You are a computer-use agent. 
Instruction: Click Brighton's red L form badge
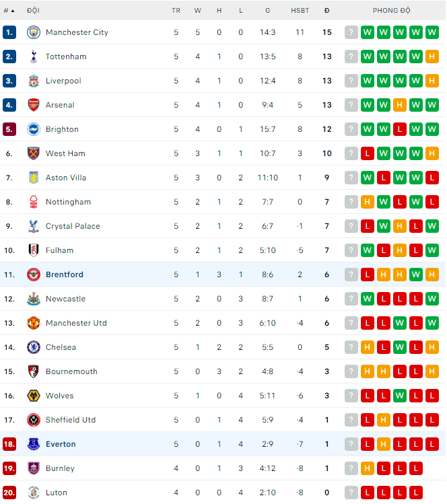(x=400, y=129)
